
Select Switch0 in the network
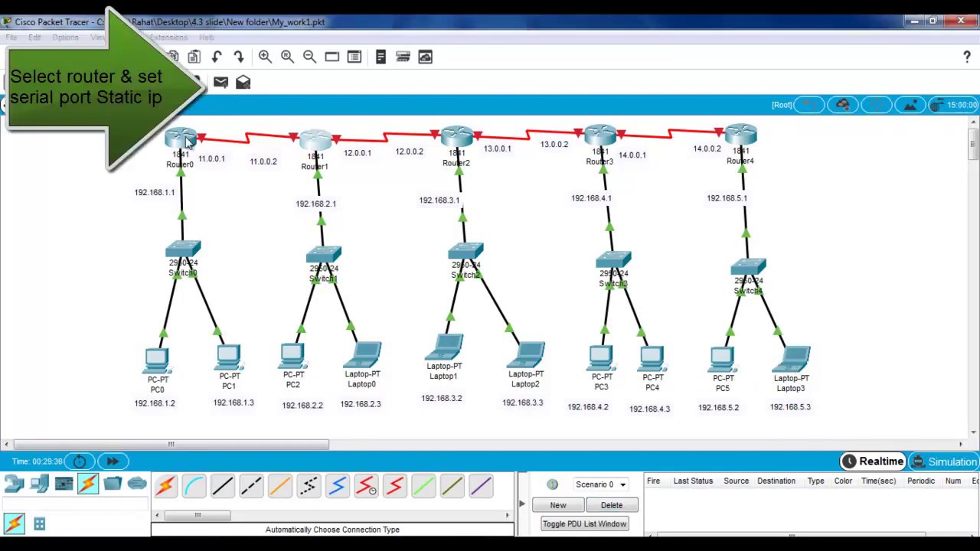(183, 250)
